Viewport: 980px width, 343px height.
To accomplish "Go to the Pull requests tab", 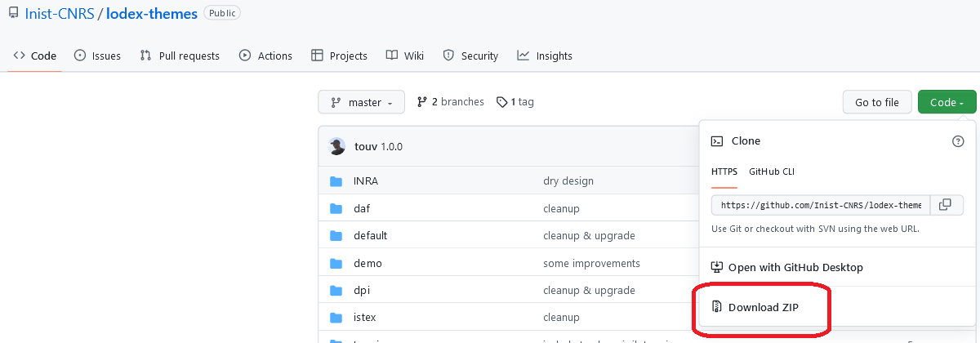I will pos(180,56).
